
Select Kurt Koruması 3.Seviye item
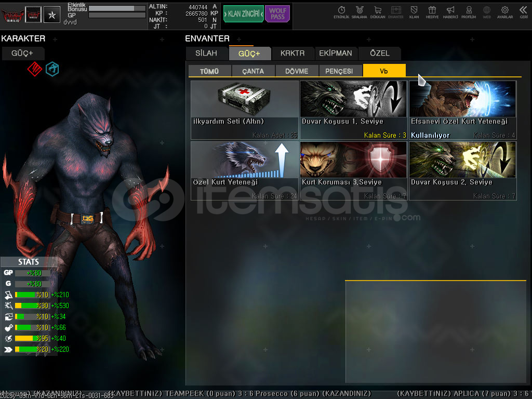point(353,170)
